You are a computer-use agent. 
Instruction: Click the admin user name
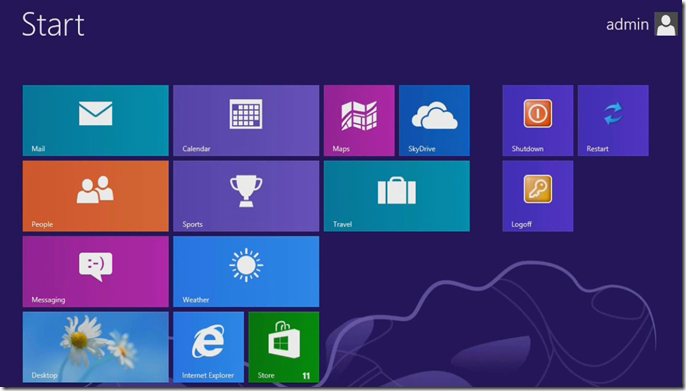point(627,24)
